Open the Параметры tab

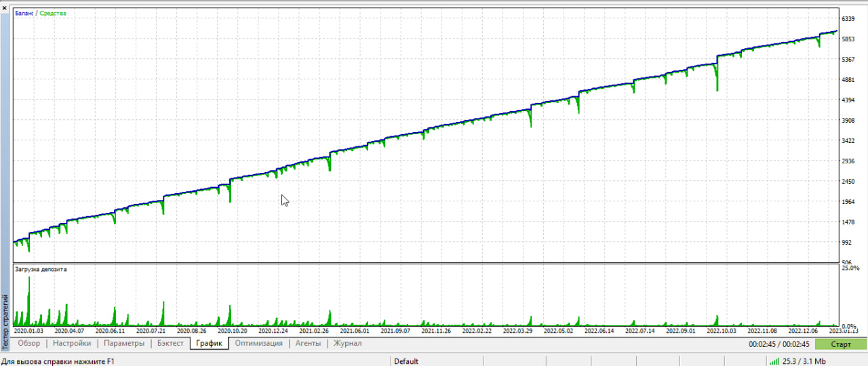click(124, 344)
